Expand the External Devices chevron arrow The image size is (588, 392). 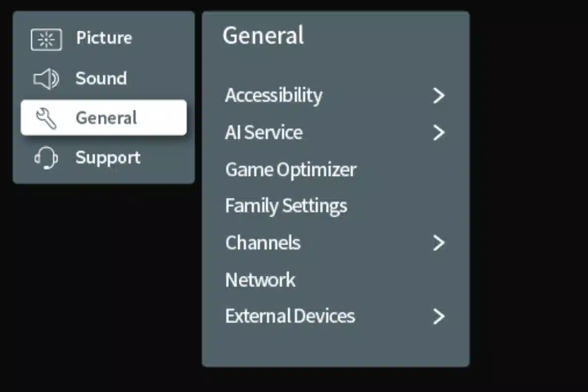click(x=439, y=317)
